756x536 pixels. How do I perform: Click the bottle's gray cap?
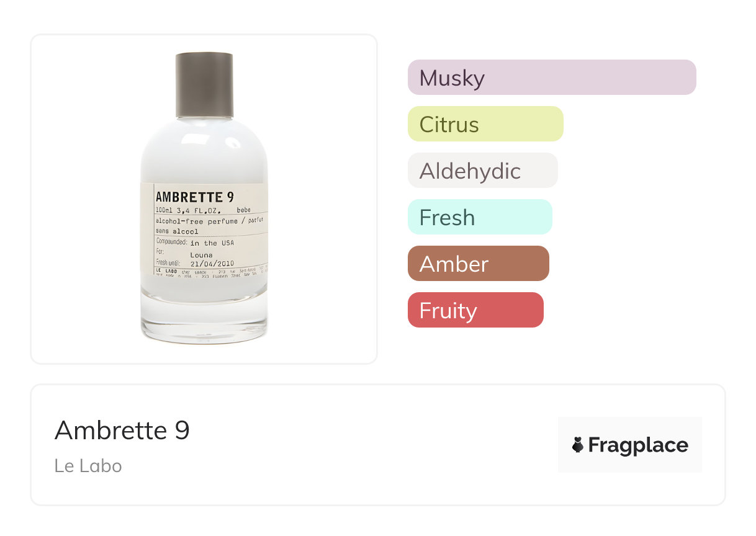click(204, 85)
